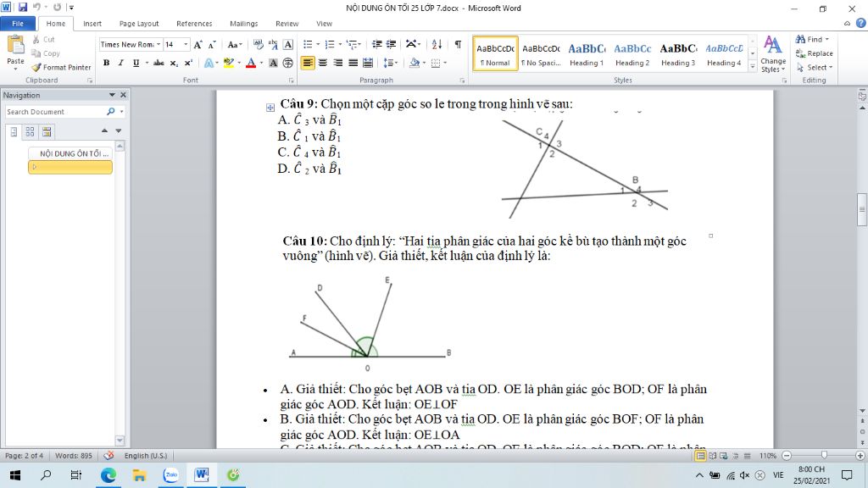Image resolution: width=868 pixels, height=488 pixels.
Task: Switch to the Insert tab
Action: pyautogui.click(x=92, y=23)
